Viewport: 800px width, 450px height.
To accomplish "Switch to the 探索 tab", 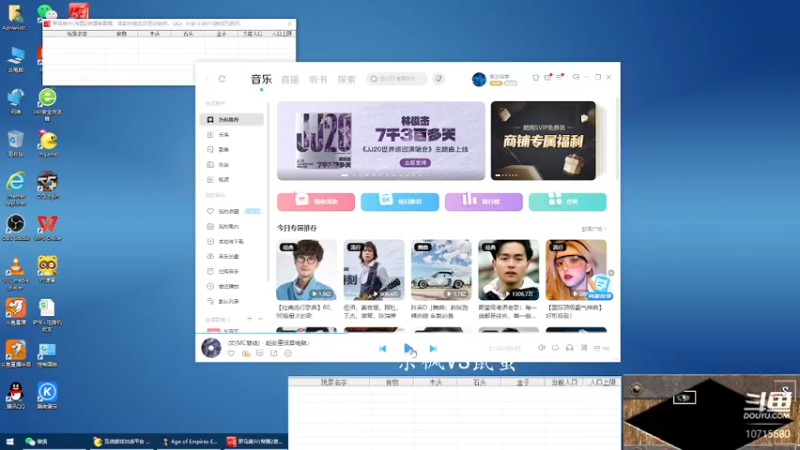I will [346, 80].
